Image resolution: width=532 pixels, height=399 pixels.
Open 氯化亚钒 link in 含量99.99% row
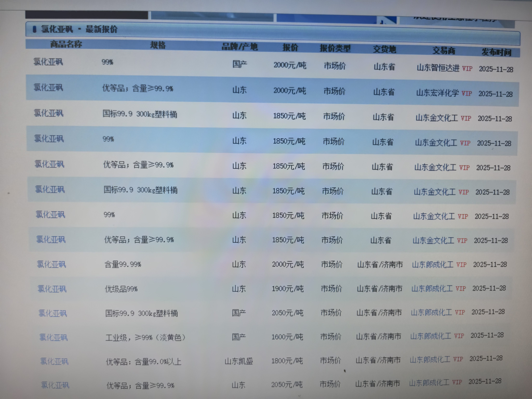click(51, 264)
